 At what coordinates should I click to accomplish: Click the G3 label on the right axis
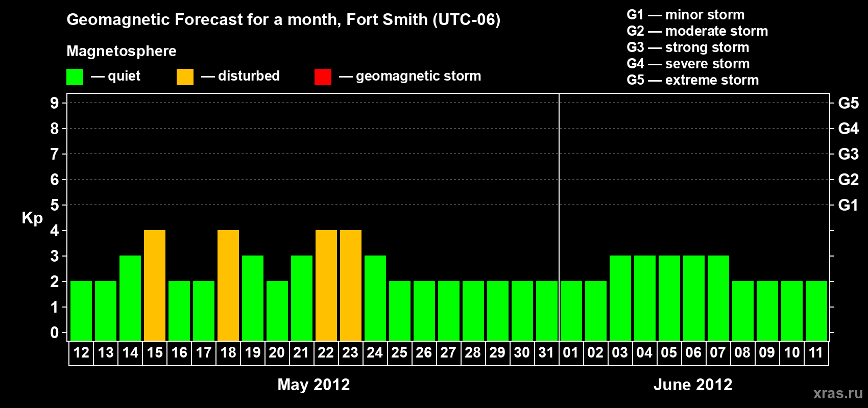(x=849, y=154)
